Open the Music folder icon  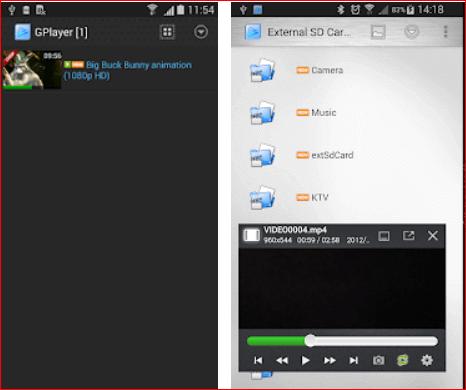(x=263, y=113)
